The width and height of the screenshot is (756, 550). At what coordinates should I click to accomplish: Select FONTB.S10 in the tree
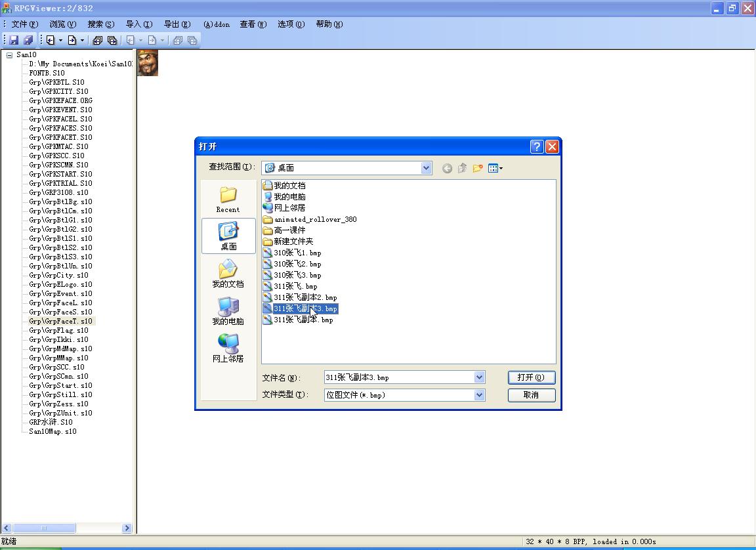tap(47, 74)
